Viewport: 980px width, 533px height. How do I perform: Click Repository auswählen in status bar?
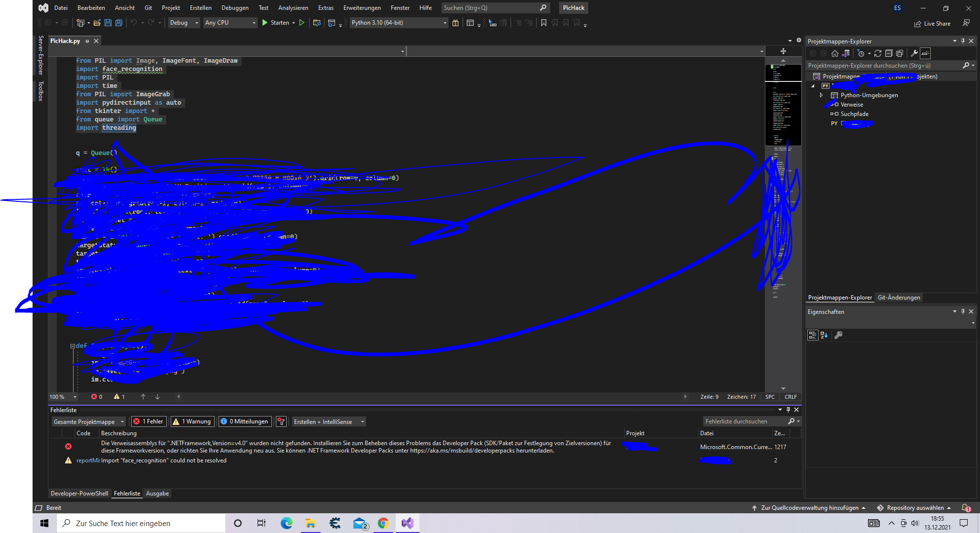[x=914, y=508]
